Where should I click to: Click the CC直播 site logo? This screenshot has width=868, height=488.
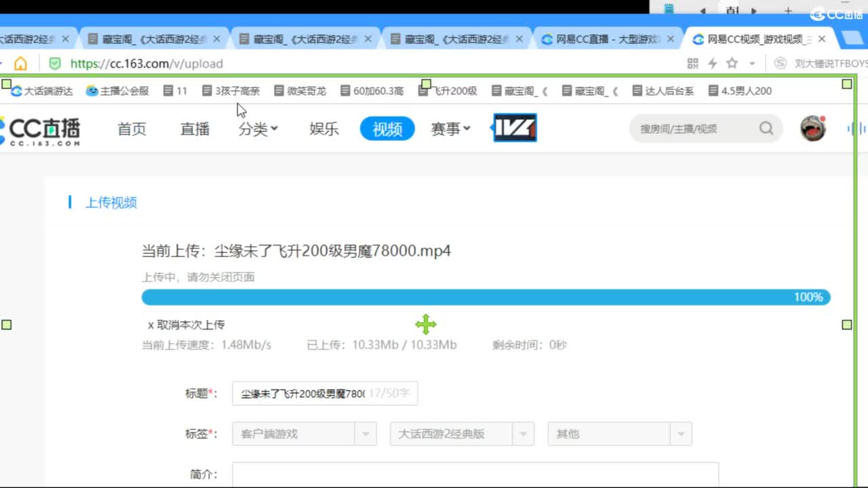[41, 130]
